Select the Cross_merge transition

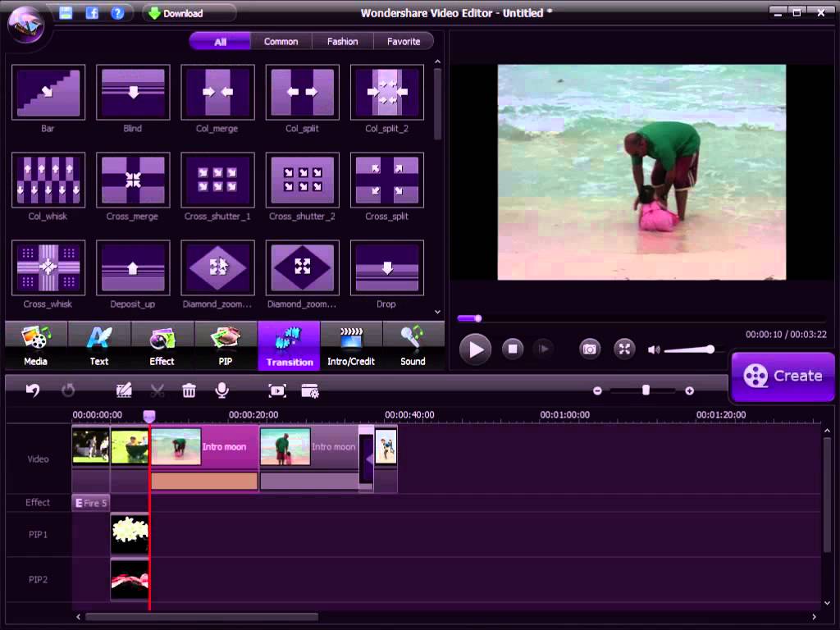pyautogui.click(x=133, y=180)
